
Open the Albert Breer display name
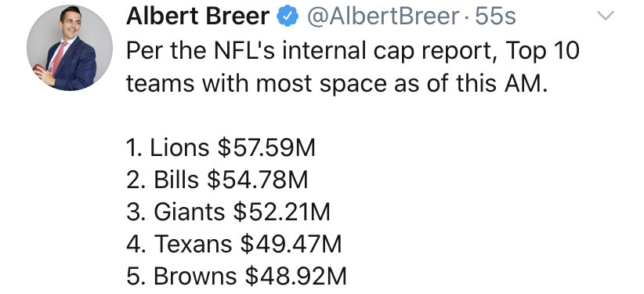[x=198, y=16]
